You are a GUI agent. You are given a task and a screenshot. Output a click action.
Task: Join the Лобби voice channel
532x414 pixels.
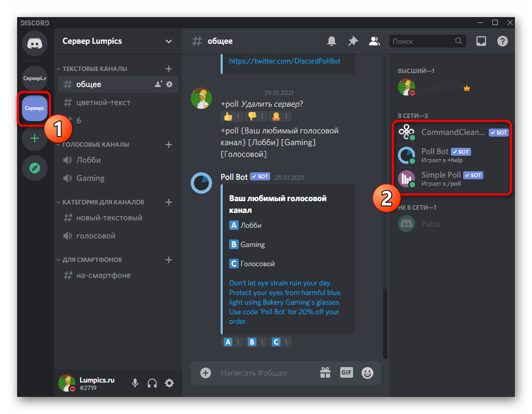click(x=118, y=160)
